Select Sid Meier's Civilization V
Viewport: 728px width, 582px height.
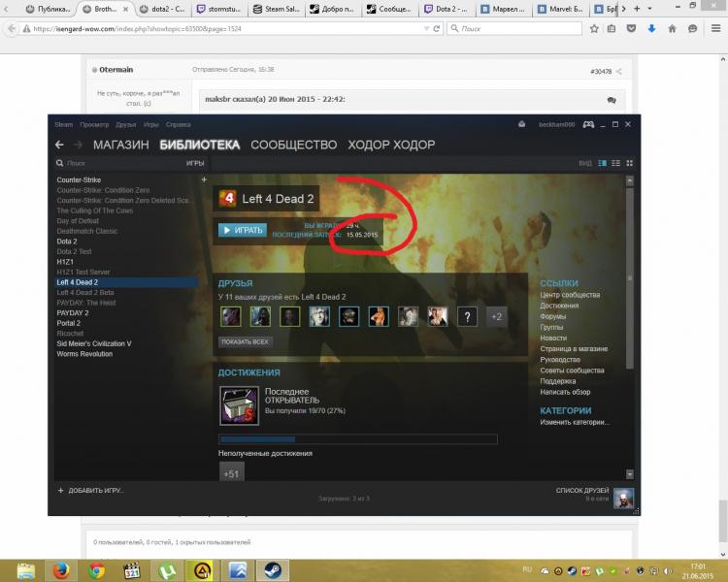point(94,343)
